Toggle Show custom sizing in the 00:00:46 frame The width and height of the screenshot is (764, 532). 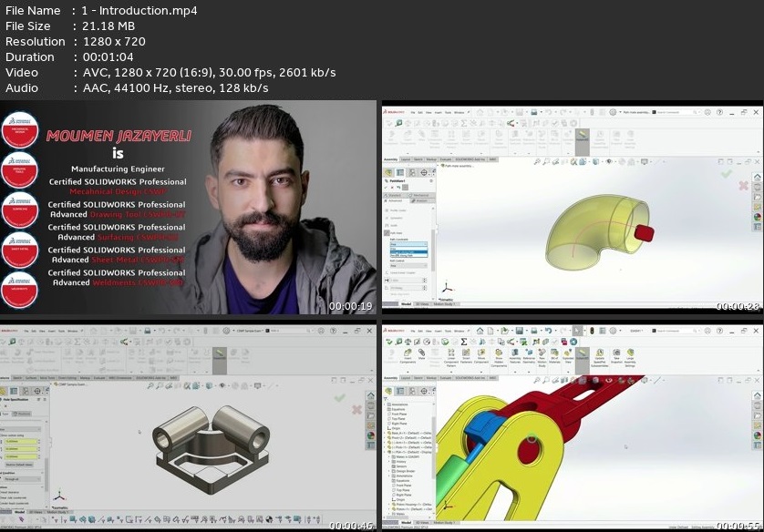(x=14, y=435)
